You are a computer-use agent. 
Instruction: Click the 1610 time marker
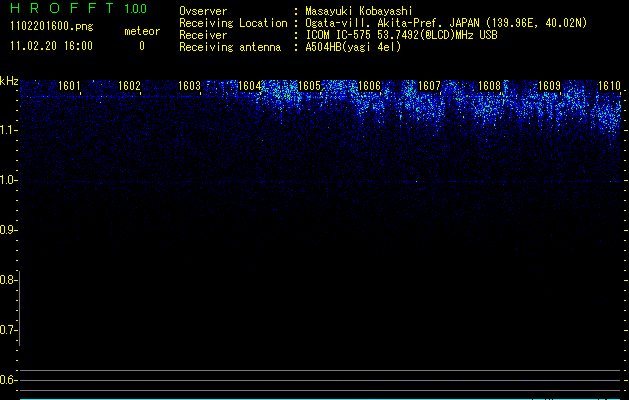click(609, 86)
